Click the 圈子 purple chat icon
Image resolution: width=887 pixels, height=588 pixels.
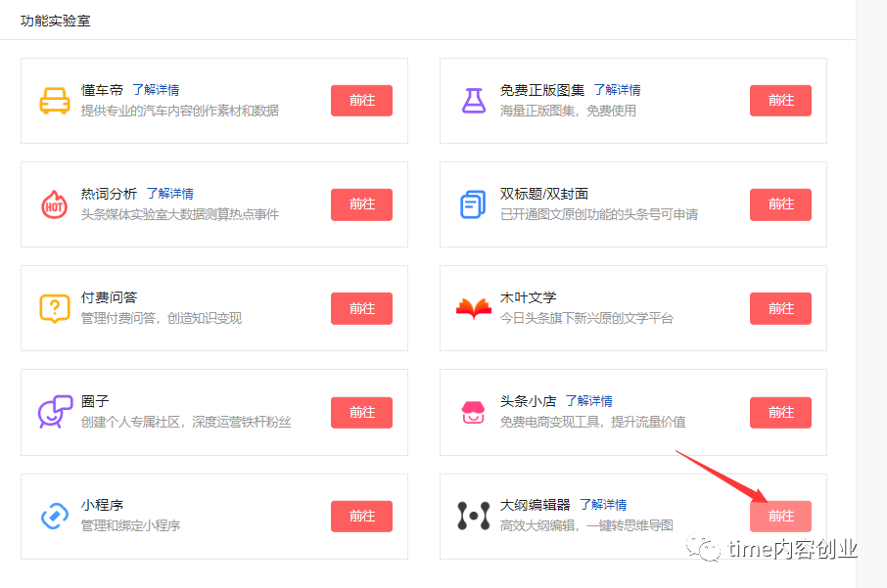[x=54, y=412]
